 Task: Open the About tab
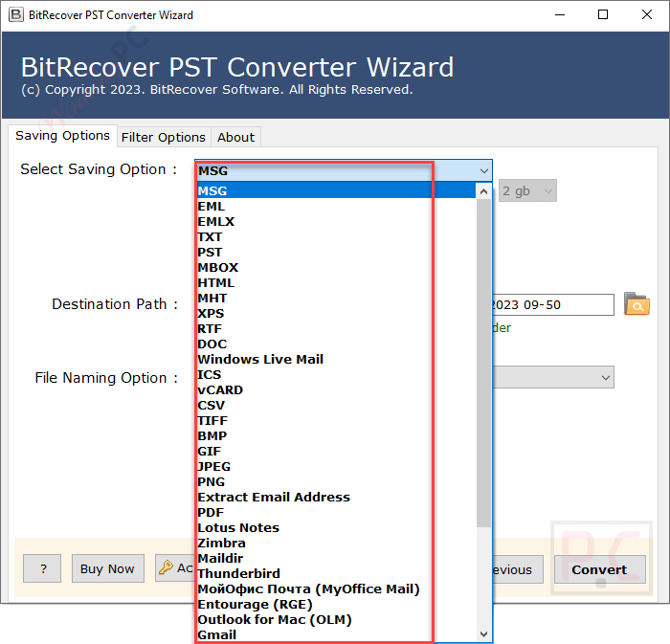pyautogui.click(x=235, y=137)
